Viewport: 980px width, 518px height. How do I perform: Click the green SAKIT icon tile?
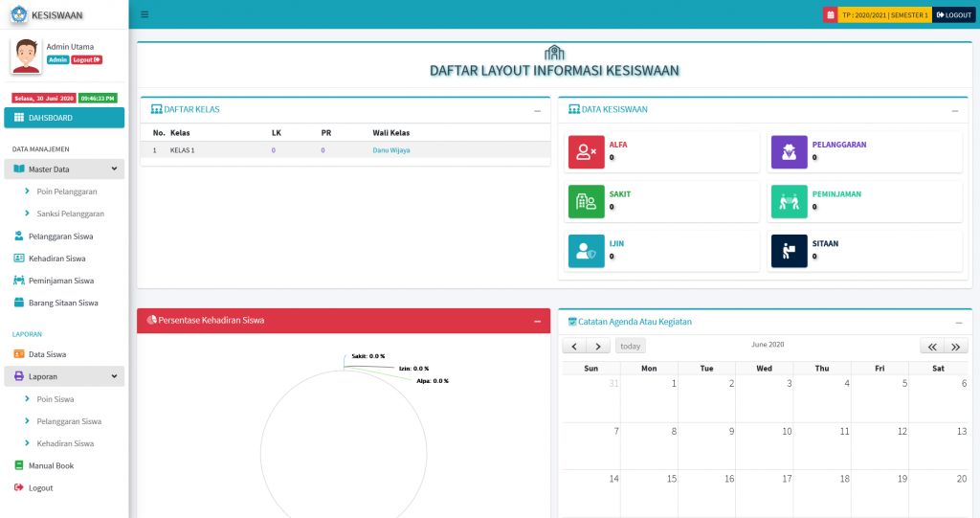click(586, 201)
